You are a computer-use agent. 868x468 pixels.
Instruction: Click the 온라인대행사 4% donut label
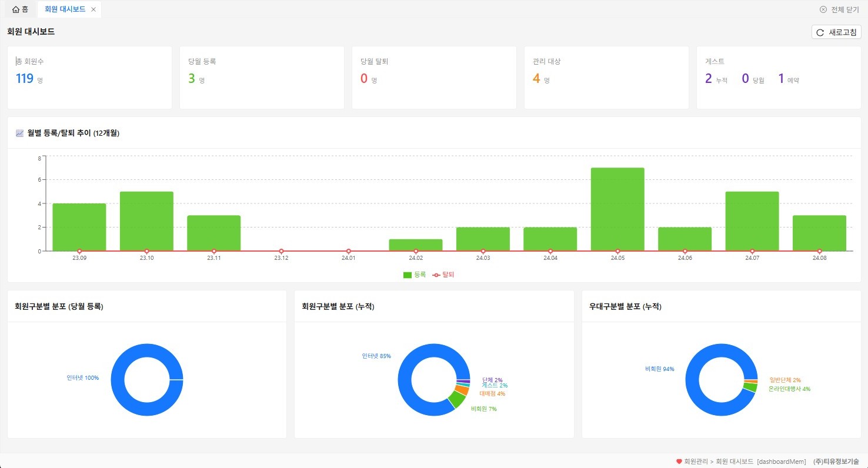[x=789, y=389]
